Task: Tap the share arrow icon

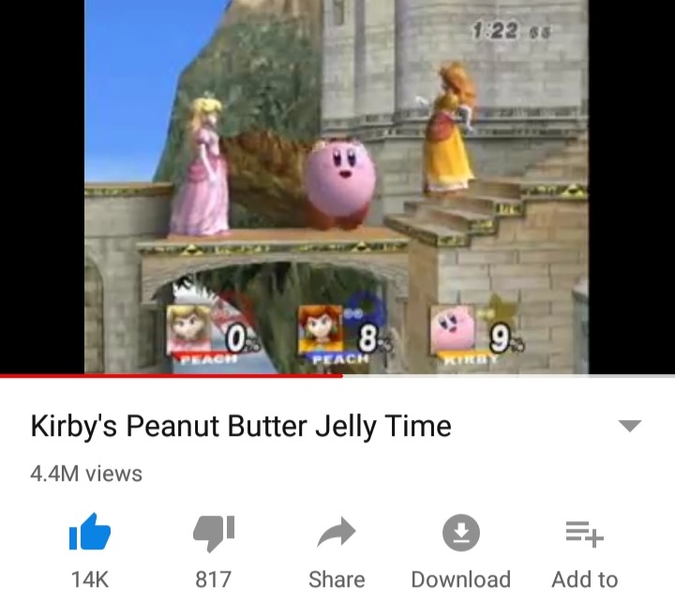Action: (x=337, y=532)
